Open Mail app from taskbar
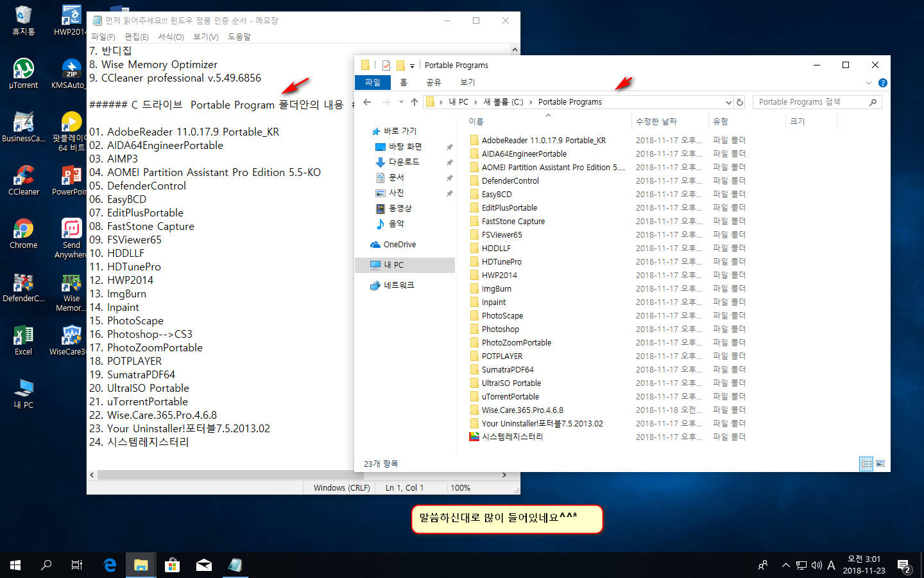924x578 pixels. [203, 565]
